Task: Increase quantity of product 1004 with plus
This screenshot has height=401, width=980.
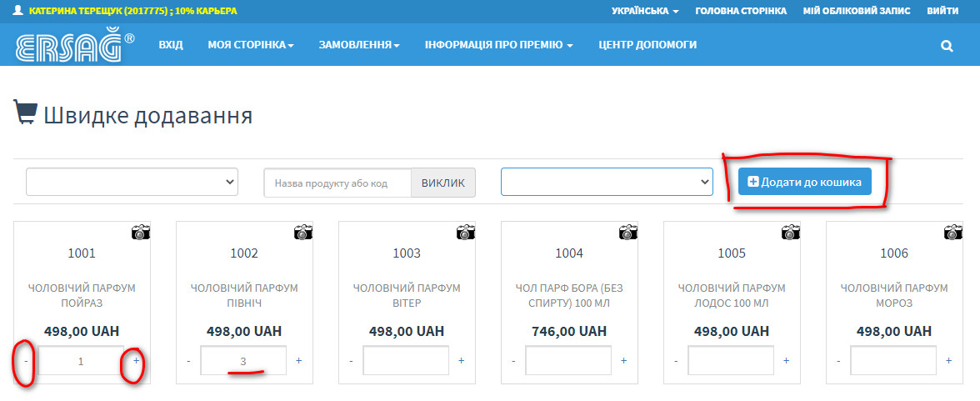Action: coord(623,361)
